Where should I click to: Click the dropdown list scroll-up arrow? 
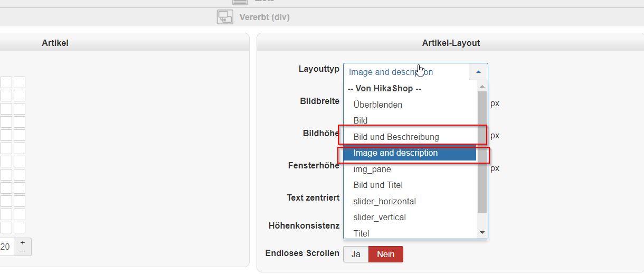[482, 86]
